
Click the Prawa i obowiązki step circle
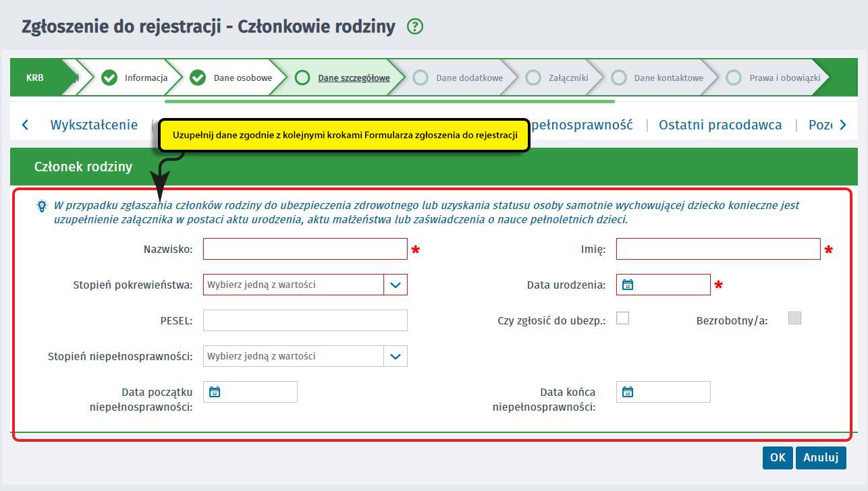(734, 78)
